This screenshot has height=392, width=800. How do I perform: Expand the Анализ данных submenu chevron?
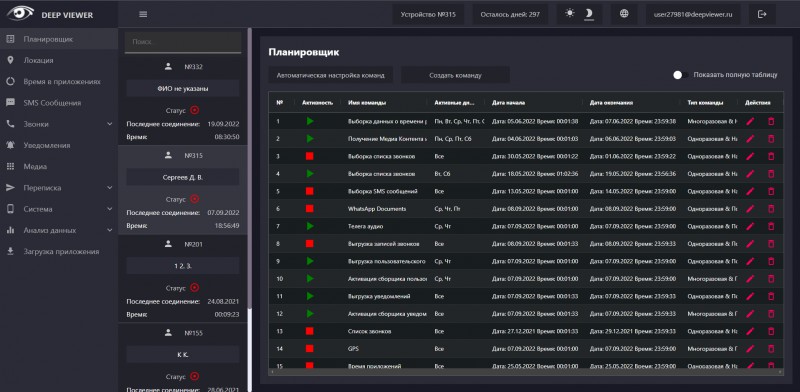[110, 230]
